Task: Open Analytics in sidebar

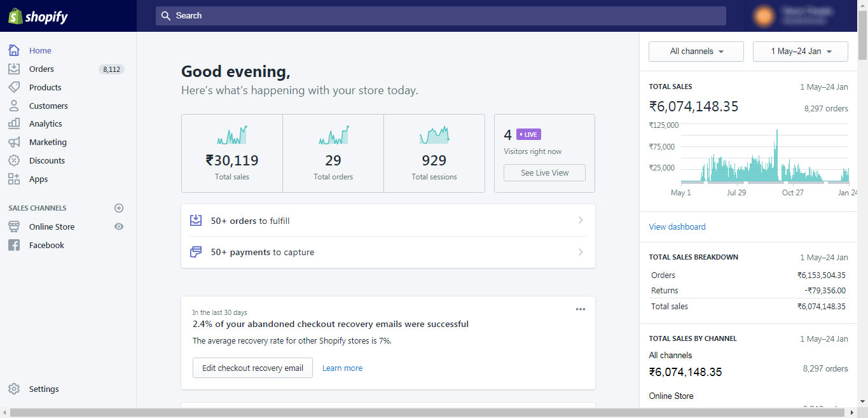Action: (x=46, y=123)
